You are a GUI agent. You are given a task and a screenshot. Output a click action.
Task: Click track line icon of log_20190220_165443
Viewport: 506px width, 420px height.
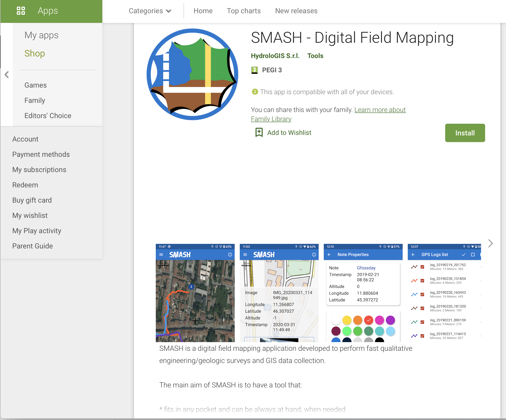click(x=414, y=295)
